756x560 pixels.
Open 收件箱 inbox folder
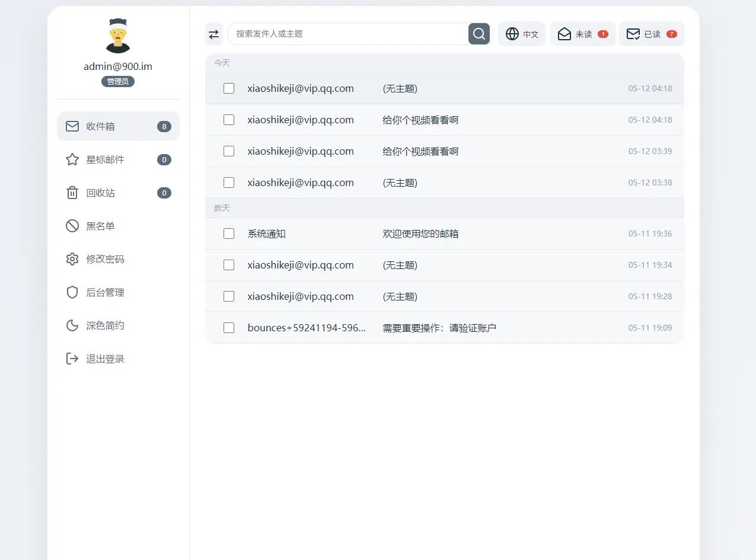[x=118, y=126]
